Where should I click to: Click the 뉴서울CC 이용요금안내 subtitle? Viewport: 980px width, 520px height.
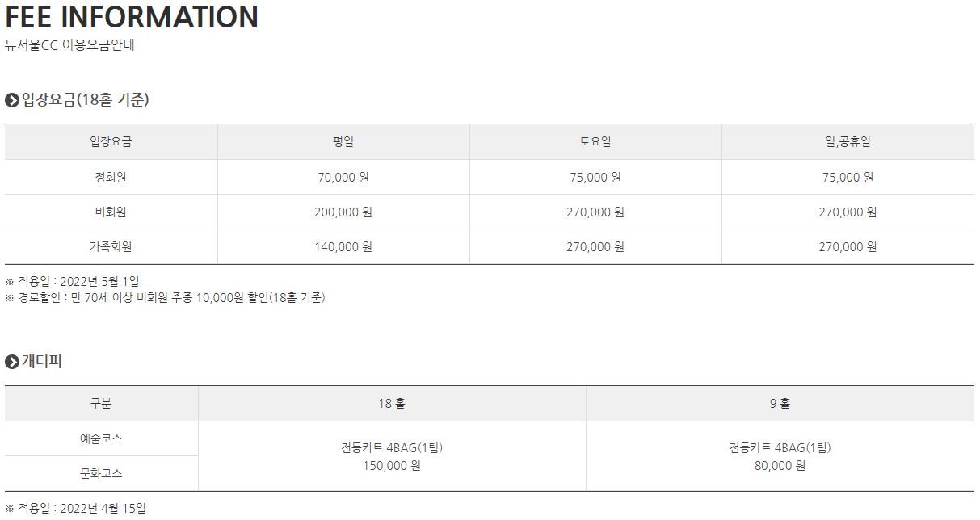[69, 45]
